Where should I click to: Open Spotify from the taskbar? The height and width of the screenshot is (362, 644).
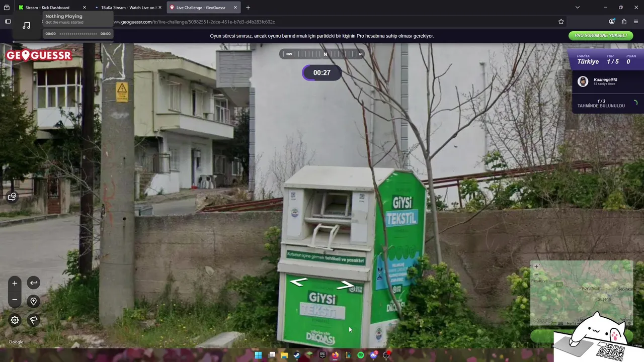point(361,355)
